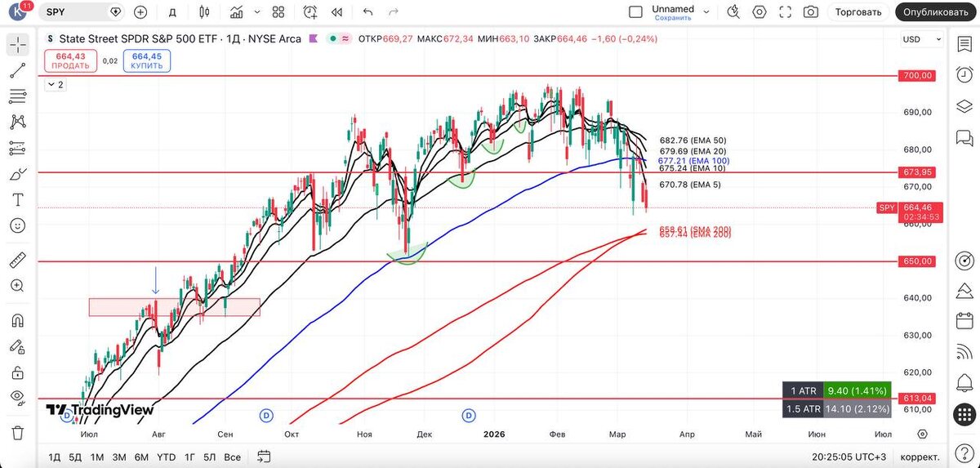Open the Fibonacci tools group
This screenshot has height=468, width=980.
click(x=17, y=97)
